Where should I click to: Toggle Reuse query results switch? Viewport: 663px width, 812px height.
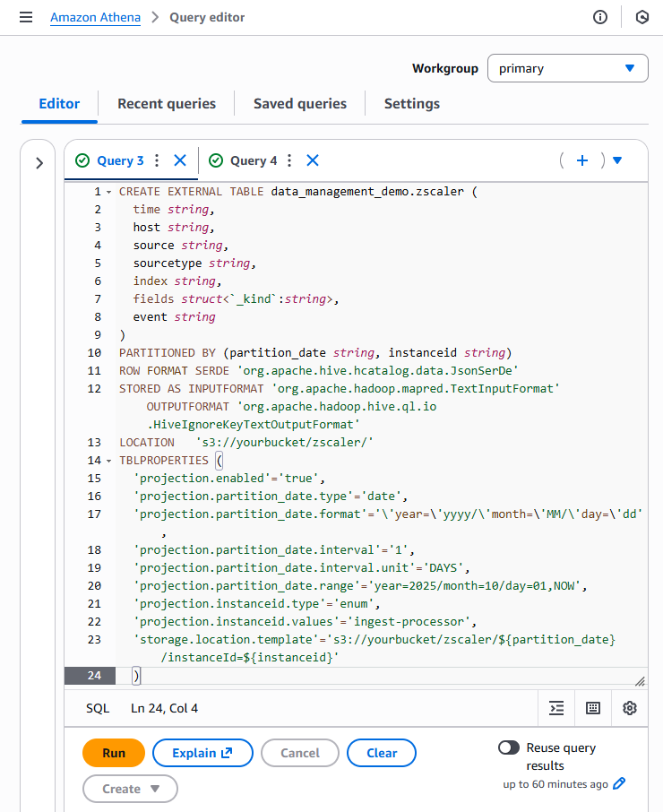[509, 747]
